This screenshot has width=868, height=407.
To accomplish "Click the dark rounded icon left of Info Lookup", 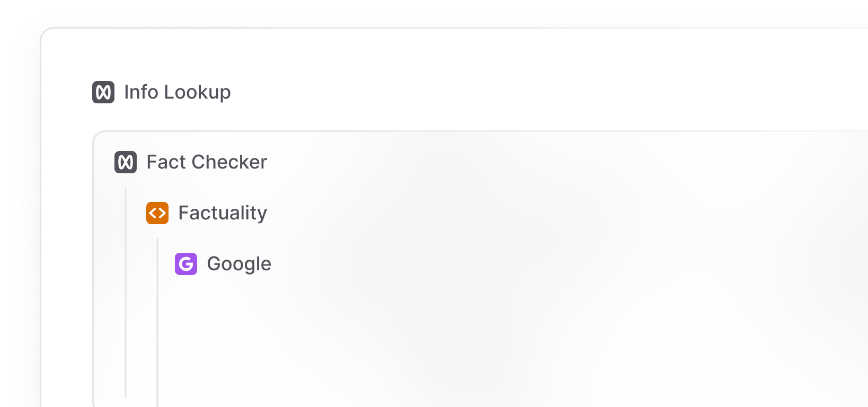I will pos(104,92).
